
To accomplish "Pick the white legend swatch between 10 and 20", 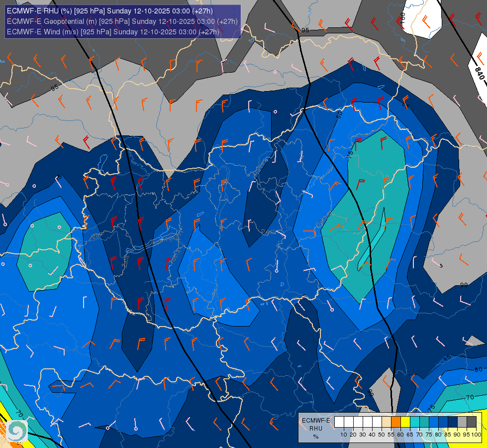I will pos(349,422).
